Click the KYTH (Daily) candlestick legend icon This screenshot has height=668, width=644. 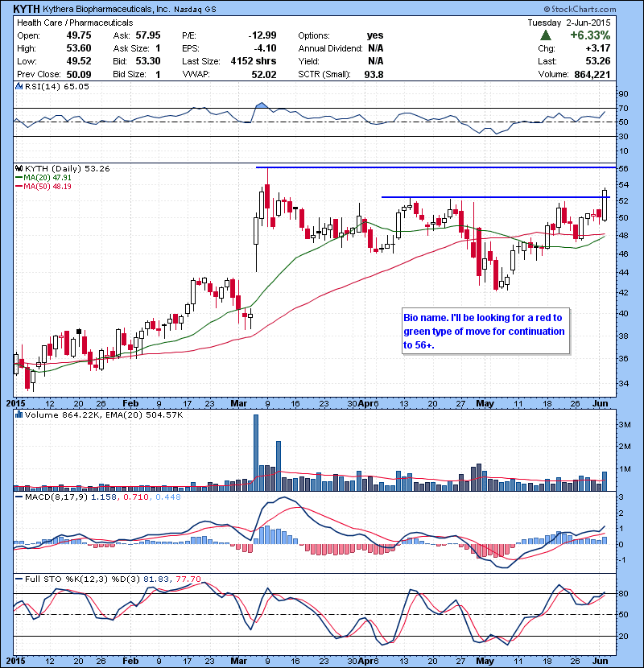pyautogui.click(x=19, y=169)
